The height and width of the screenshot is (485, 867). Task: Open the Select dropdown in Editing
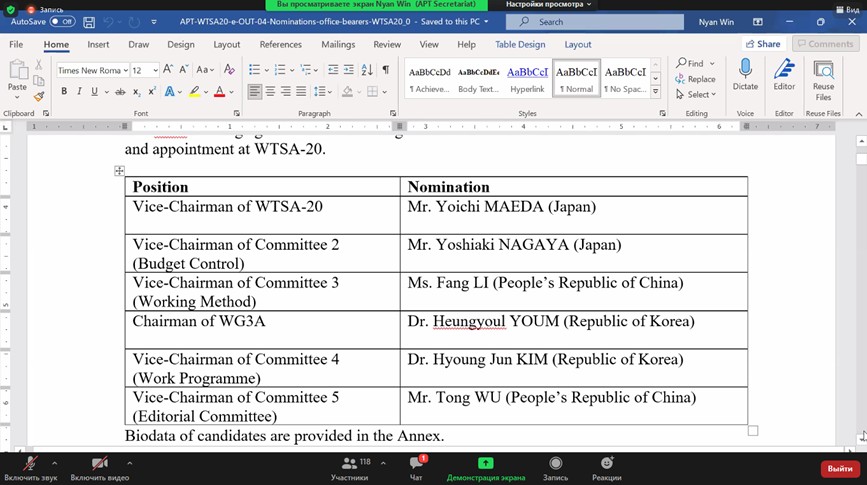point(696,95)
